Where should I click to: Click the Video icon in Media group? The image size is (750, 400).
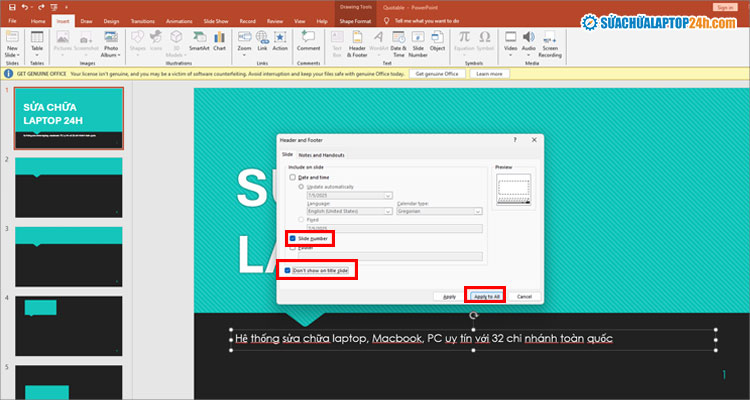(511, 37)
